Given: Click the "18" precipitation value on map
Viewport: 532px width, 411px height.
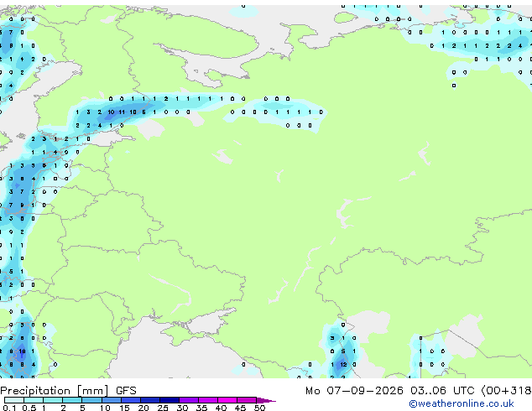Looking at the screenshot, I should (x=22, y=351).
